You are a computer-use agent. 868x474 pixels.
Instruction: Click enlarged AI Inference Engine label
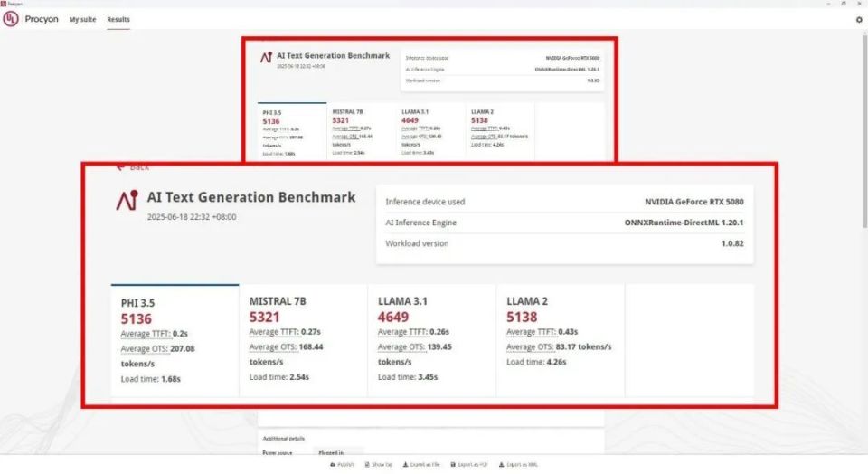(x=420, y=223)
